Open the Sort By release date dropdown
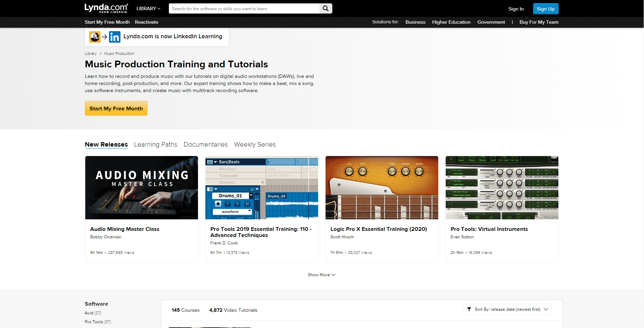Screen dimensions: 644x328 (507, 309)
